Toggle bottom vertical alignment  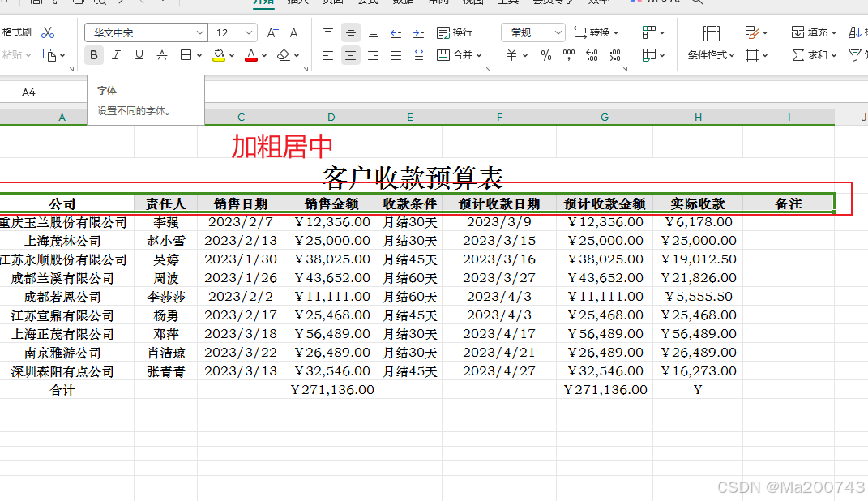[374, 32]
